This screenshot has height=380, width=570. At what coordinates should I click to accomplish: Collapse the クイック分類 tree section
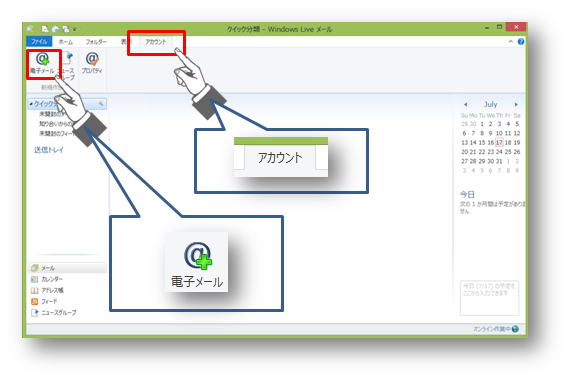click(x=31, y=104)
